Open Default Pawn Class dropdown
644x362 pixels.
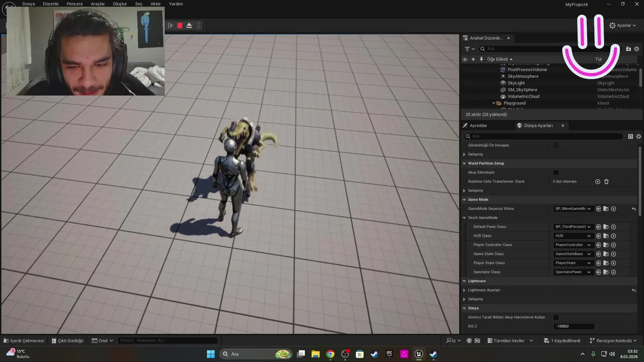(x=573, y=227)
